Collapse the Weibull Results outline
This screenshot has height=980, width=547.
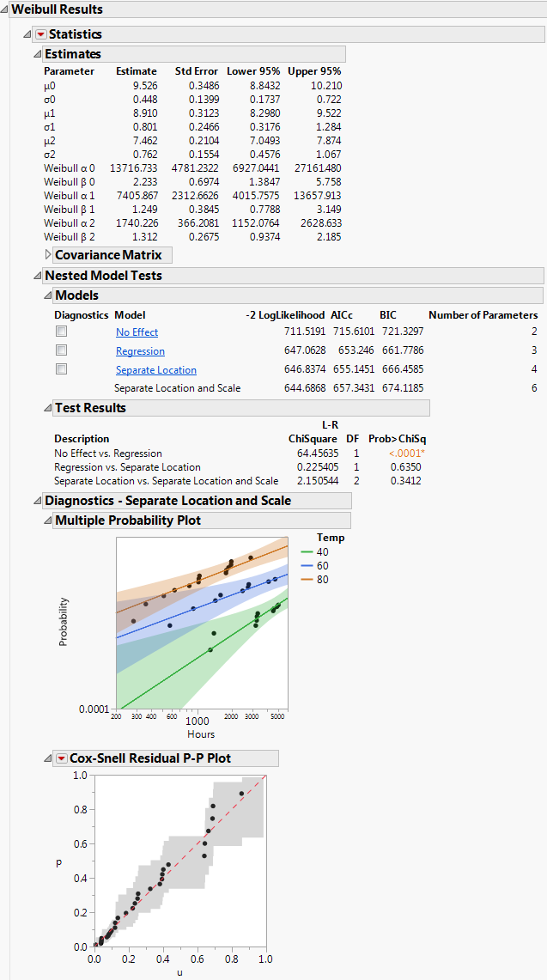[x=5, y=9]
